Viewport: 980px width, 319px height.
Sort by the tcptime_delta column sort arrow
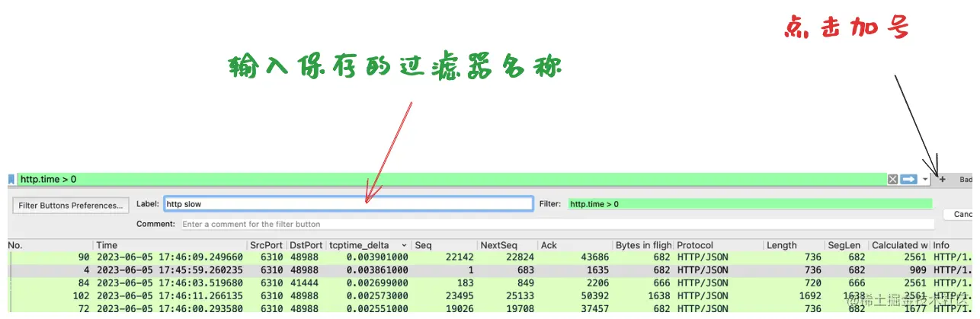coord(404,245)
